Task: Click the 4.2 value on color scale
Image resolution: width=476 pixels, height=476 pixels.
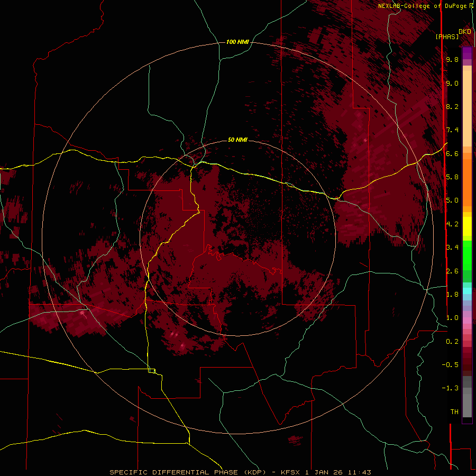Action: [452, 224]
